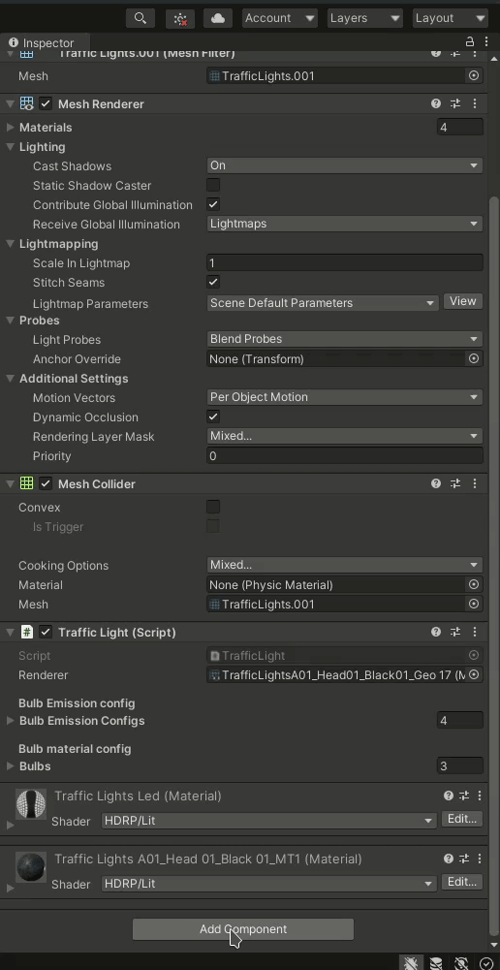Toggle Dynamic Occlusion checkbox

(213, 416)
